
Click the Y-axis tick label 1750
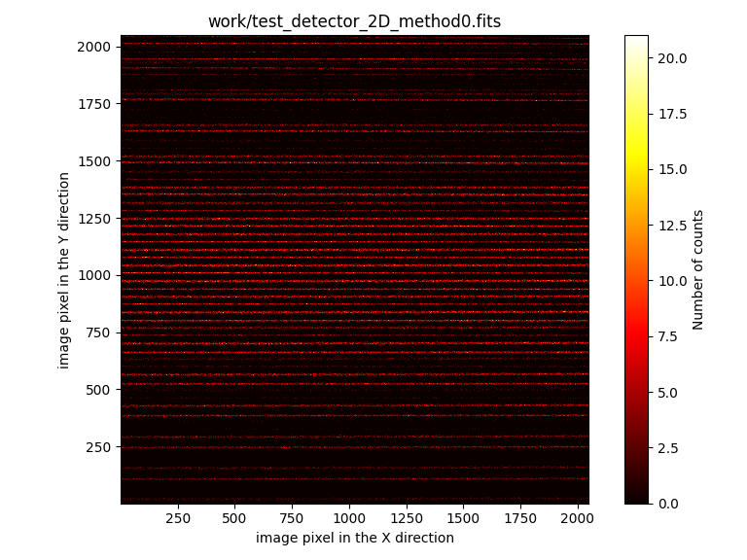[x=96, y=104]
